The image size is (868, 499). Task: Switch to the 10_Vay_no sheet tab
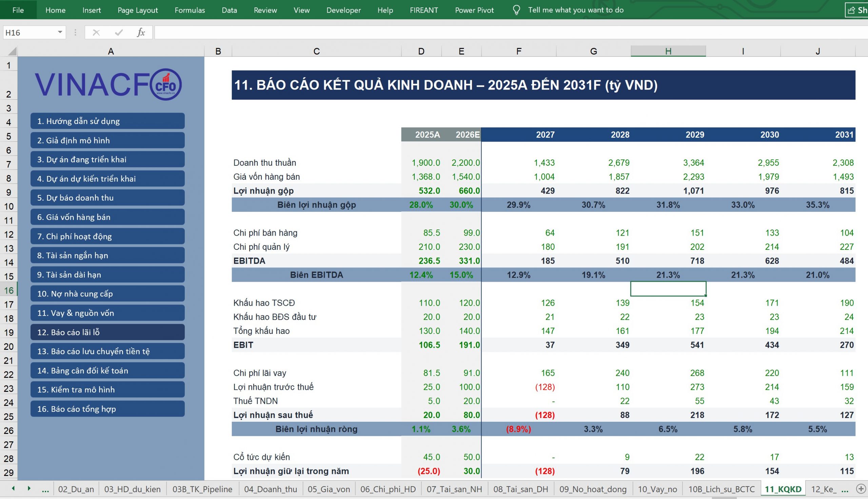(657, 490)
